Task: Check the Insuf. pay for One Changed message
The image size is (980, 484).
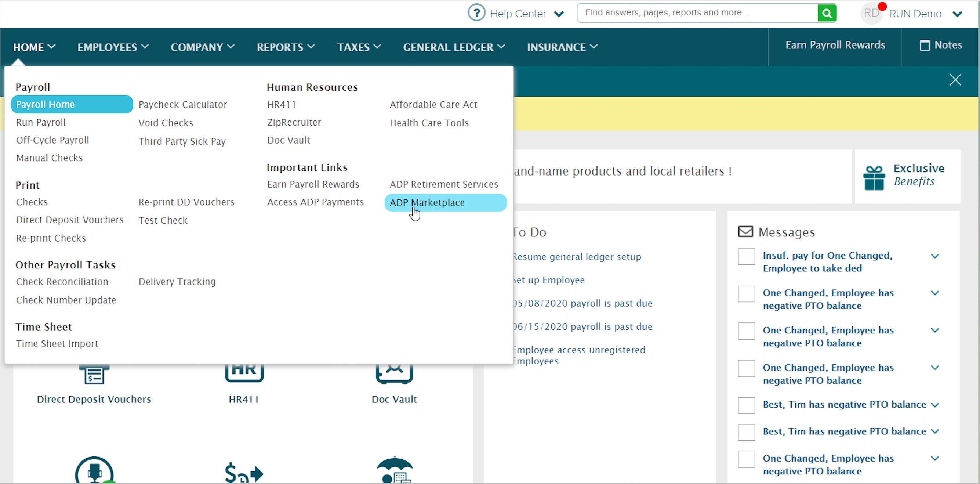Action: [x=746, y=256]
